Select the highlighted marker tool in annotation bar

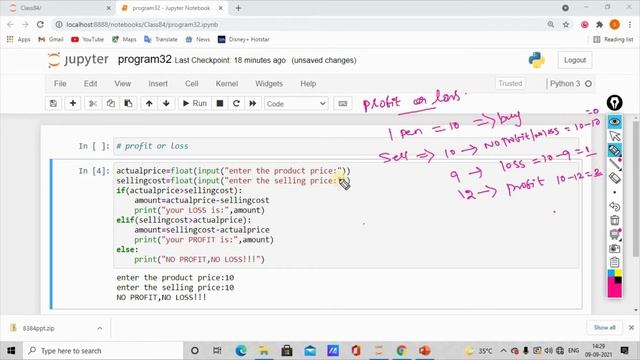pos(614,150)
